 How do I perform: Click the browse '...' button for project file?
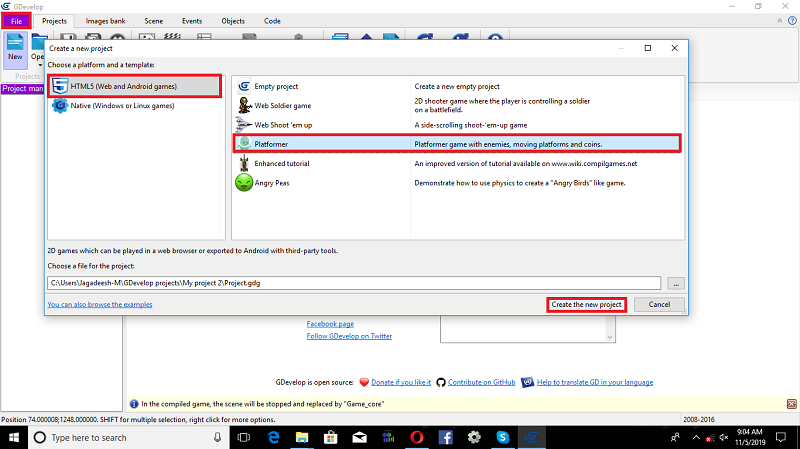[x=676, y=283]
